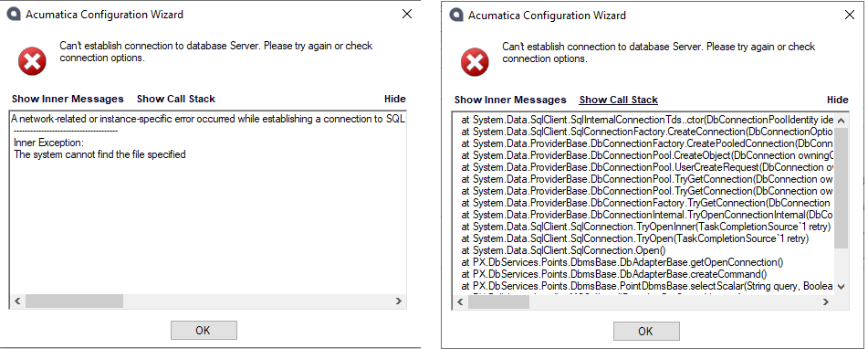Click right arrow of left dialog horizontal scrollbar

click(x=399, y=301)
